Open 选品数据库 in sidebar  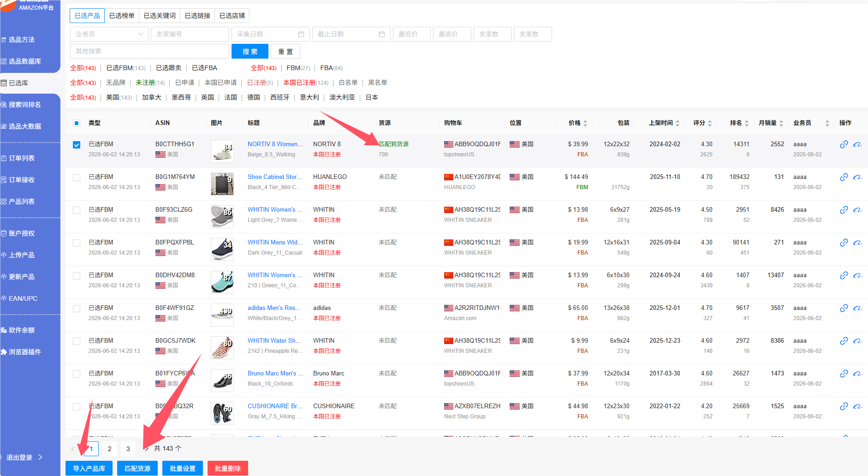[25, 61]
